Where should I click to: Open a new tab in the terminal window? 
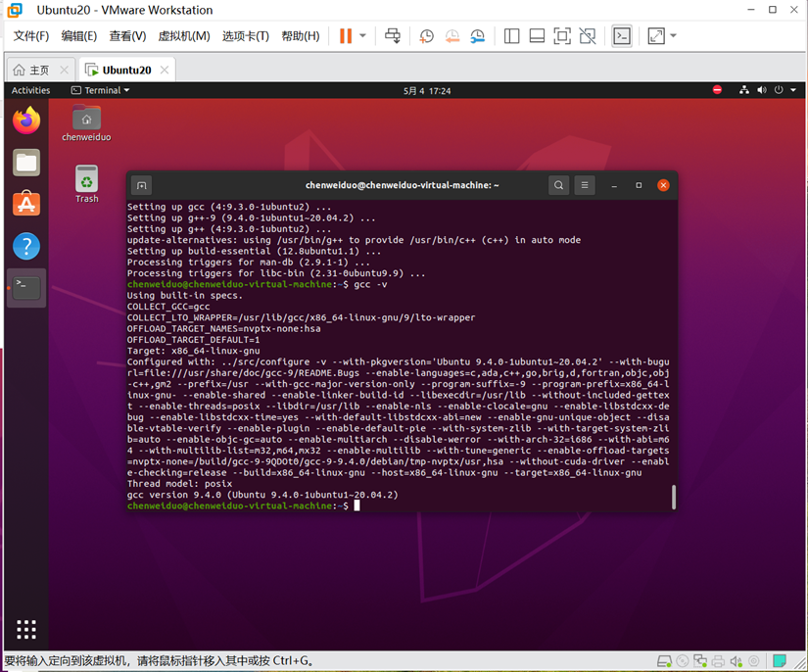tap(142, 185)
